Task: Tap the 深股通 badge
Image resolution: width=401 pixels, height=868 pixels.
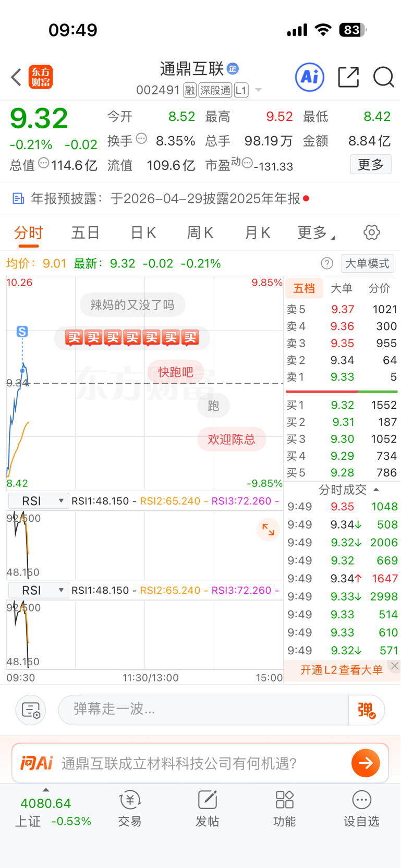Action: tap(215, 91)
